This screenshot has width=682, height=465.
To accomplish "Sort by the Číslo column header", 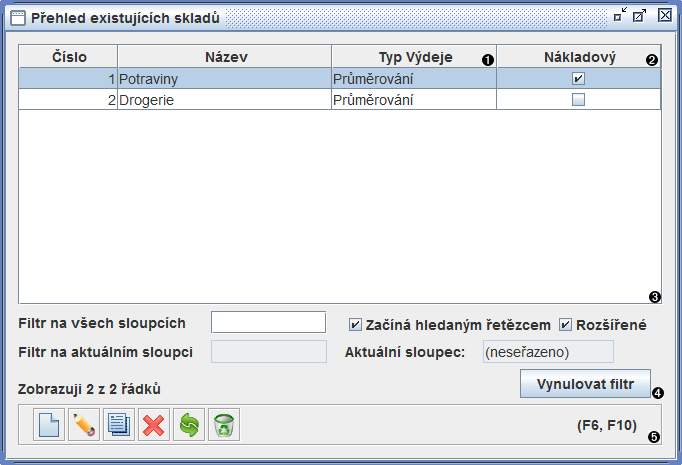I will (68, 57).
